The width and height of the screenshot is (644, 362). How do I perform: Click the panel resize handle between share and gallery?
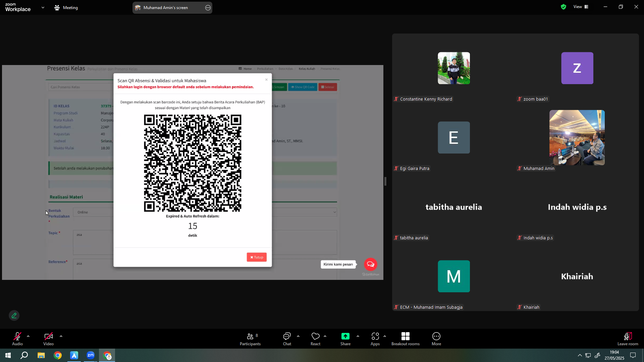point(385,181)
